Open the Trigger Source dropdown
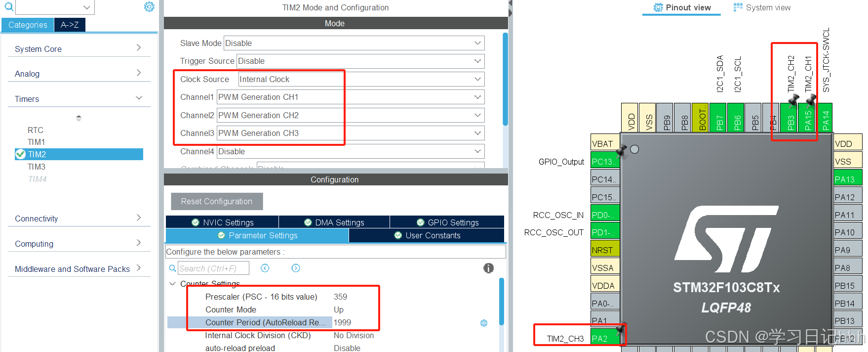Viewport: 868px width, 352px height. (x=360, y=61)
